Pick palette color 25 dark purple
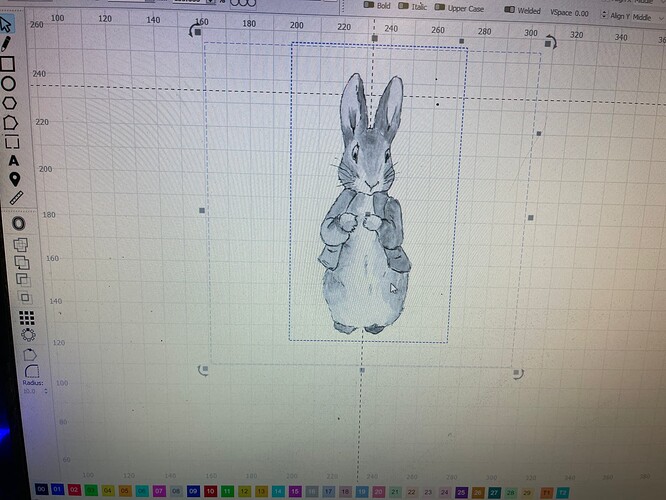 (x=461, y=492)
